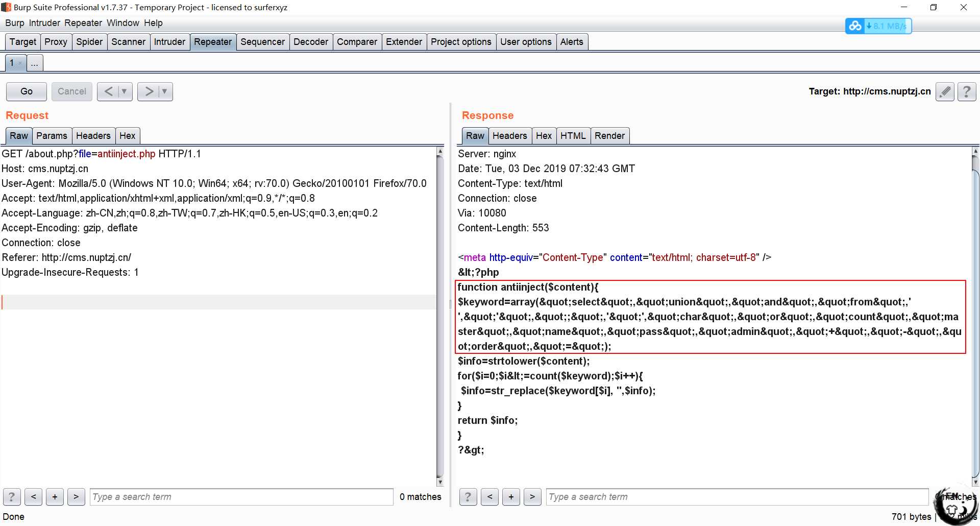Go forward to next request in history

(149, 91)
